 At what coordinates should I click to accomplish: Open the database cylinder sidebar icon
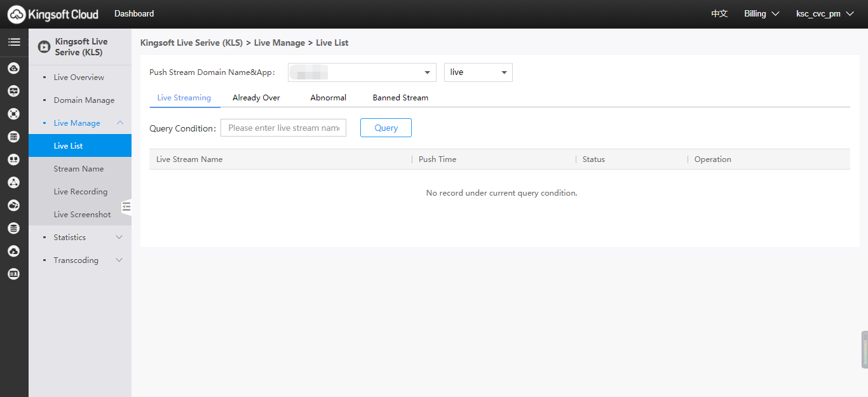[x=13, y=228]
